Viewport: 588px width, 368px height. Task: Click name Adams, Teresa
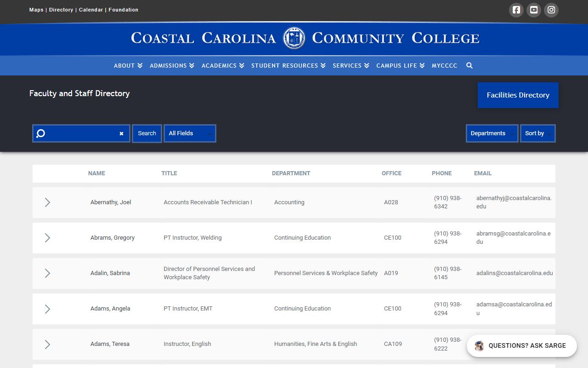pos(110,344)
